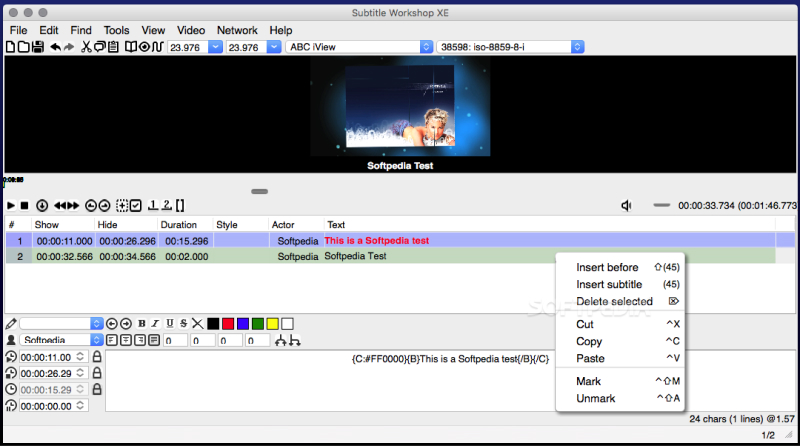Toggle lock beside hide time 00:00:26.29
Screen dimensions: 800x446
97,373
